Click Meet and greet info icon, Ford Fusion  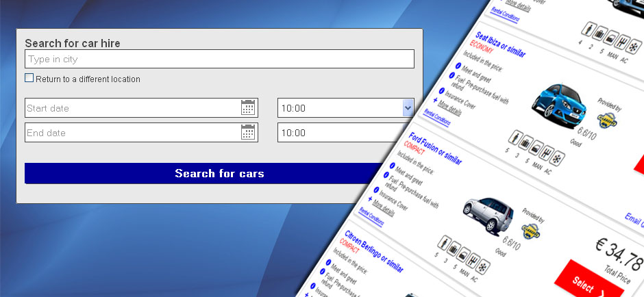[x=393, y=166]
